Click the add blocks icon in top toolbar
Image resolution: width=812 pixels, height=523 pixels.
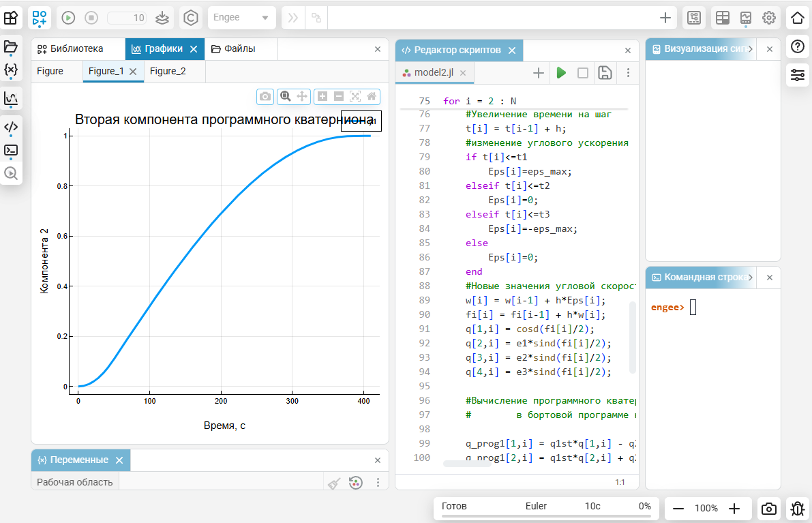(40, 18)
